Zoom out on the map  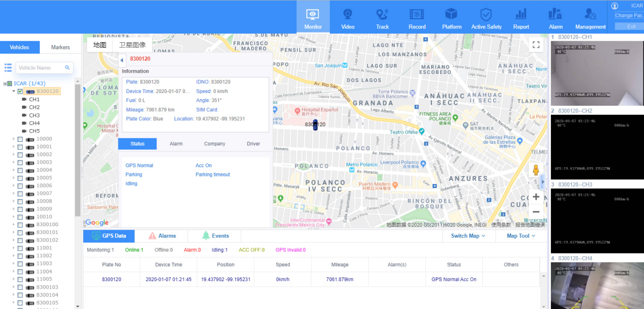click(536, 211)
